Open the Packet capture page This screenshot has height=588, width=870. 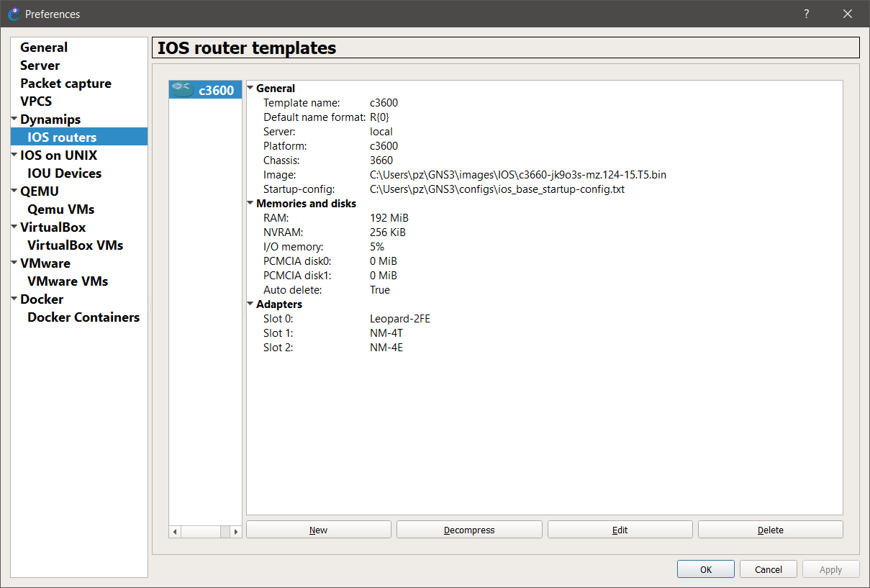[x=65, y=83]
